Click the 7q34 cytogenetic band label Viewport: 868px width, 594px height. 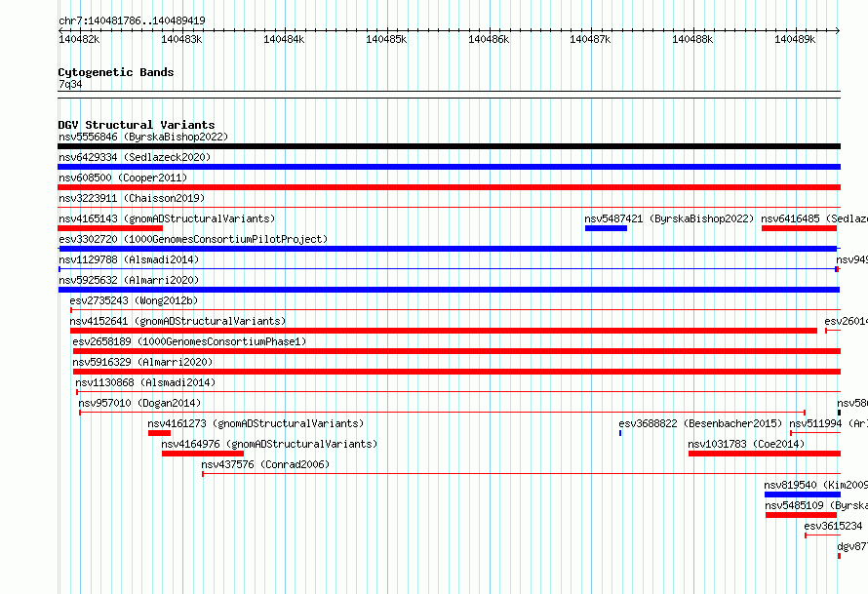70,84
